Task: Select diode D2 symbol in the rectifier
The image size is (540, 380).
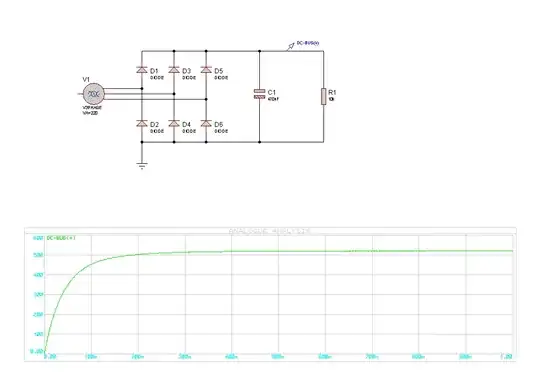Action: click(x=142, y=123)
